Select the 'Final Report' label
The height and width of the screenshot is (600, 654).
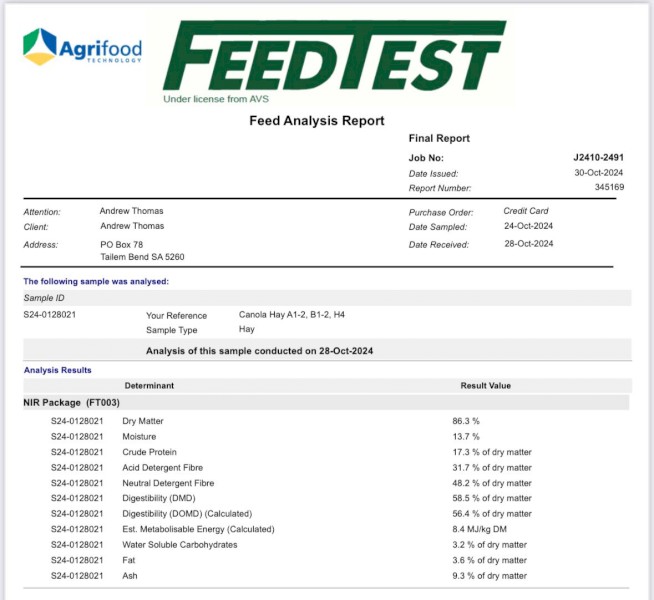pos(439,138)
